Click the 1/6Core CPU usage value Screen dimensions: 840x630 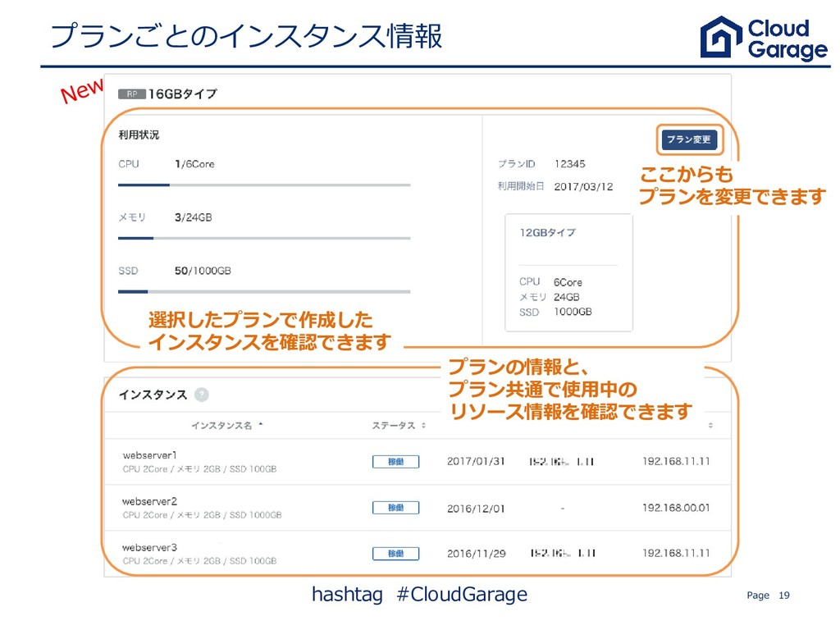point(194,164)
